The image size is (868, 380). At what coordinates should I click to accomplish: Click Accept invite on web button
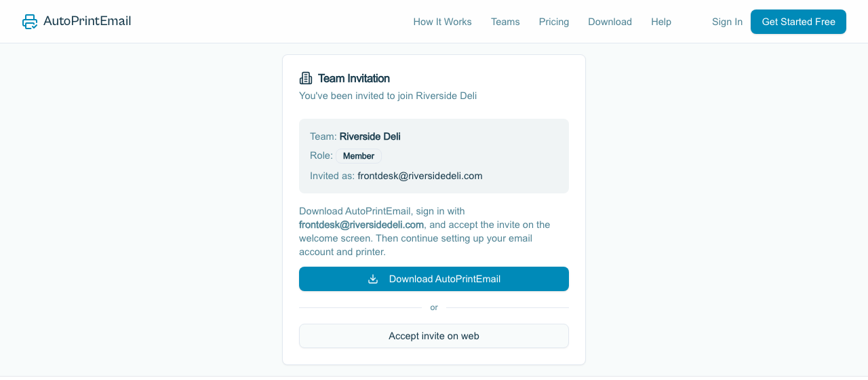[x=434, y=336]
